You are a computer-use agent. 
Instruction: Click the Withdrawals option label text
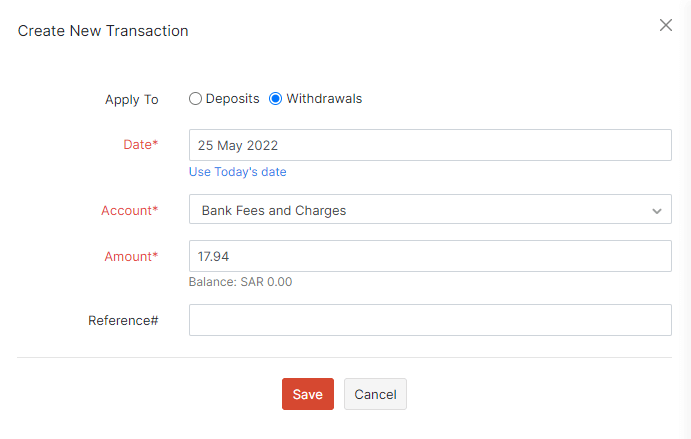coord(324,99)
